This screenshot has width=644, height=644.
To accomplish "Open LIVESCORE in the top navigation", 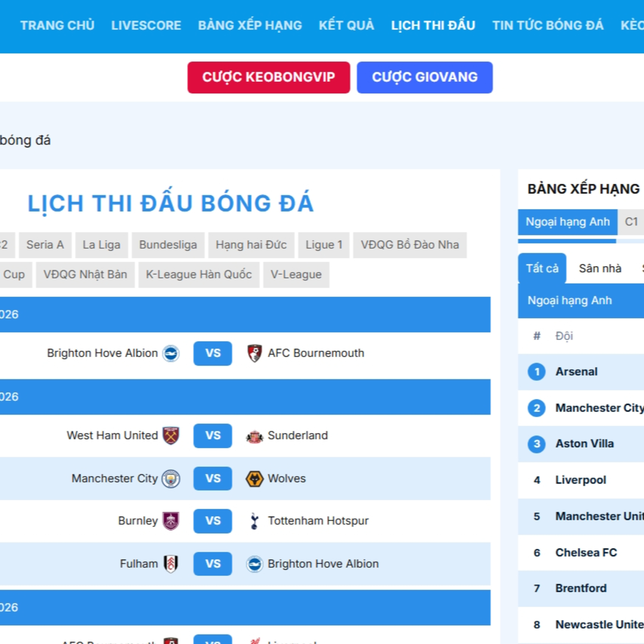I will pyautogui.click(x=146, y=25).
